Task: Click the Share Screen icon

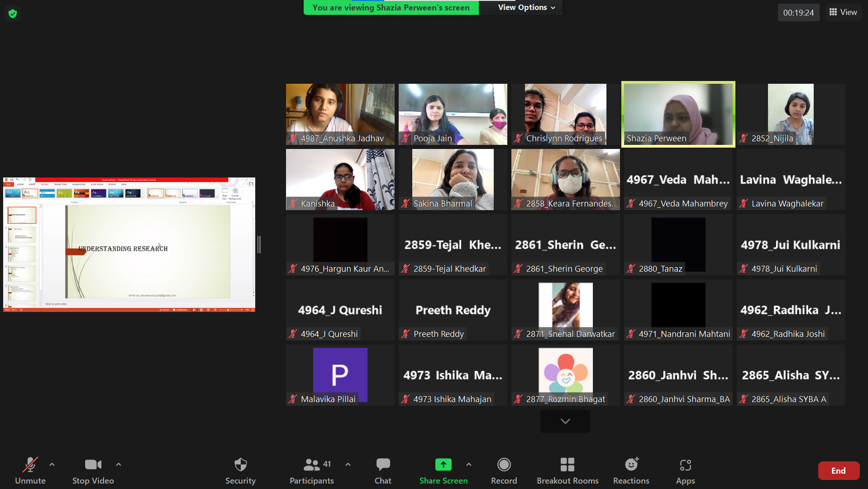Action: pos(443,465)
